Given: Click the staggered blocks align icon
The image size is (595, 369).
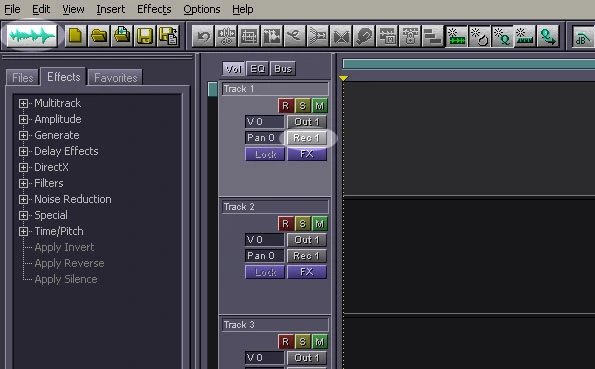Looking at the screenshot, I should click(x=433, y=36).
